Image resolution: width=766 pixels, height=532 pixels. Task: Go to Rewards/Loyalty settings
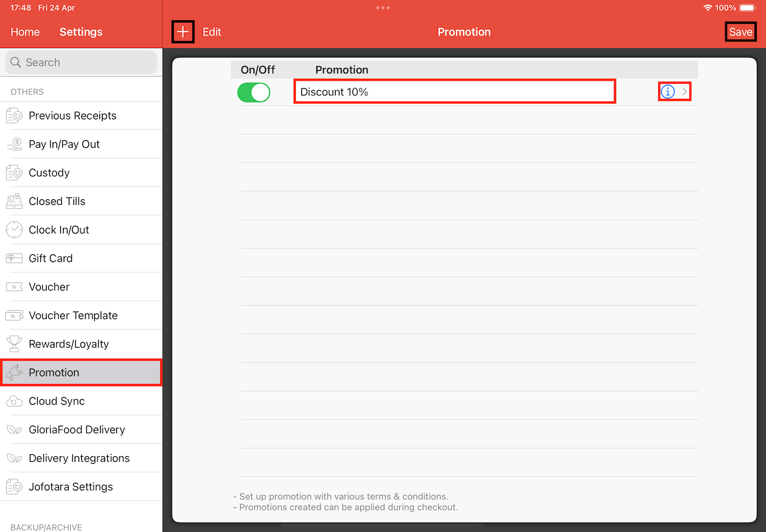click(x=81, y=344)
